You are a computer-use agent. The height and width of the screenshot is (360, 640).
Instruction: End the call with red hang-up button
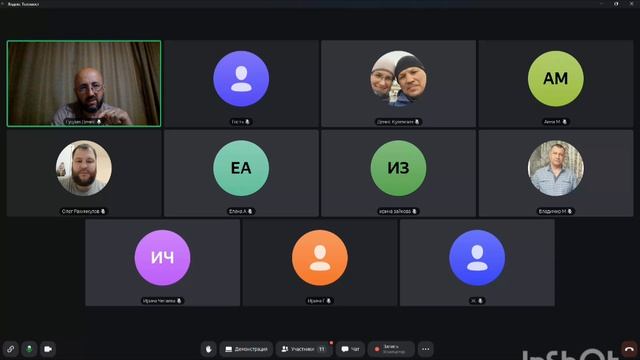click(x=630, y=349)
